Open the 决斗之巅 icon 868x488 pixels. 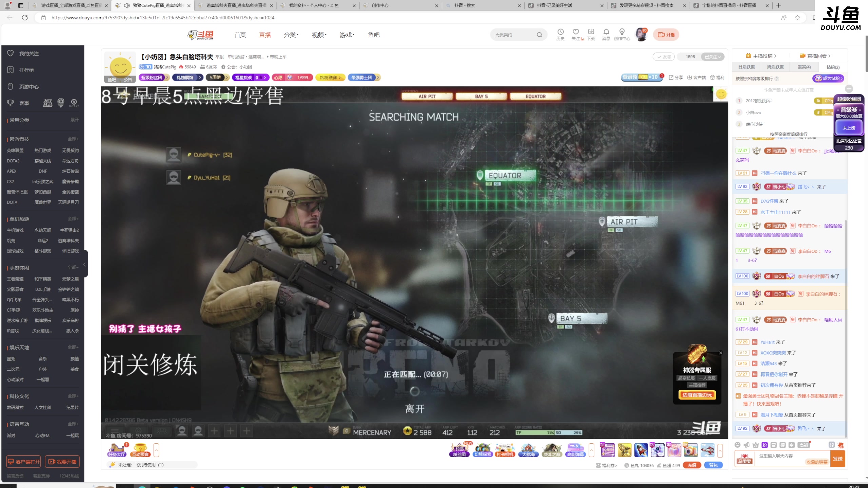coord(552,450)
